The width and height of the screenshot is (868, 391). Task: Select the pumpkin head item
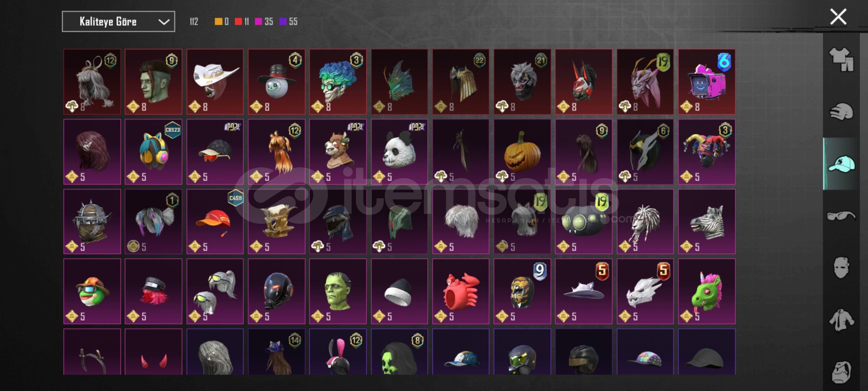(522, 152)
